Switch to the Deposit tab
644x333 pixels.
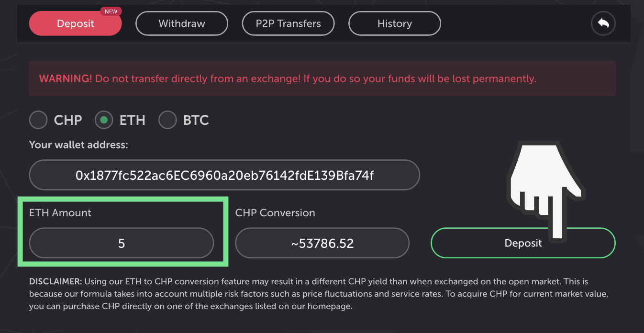click(75, 23)
